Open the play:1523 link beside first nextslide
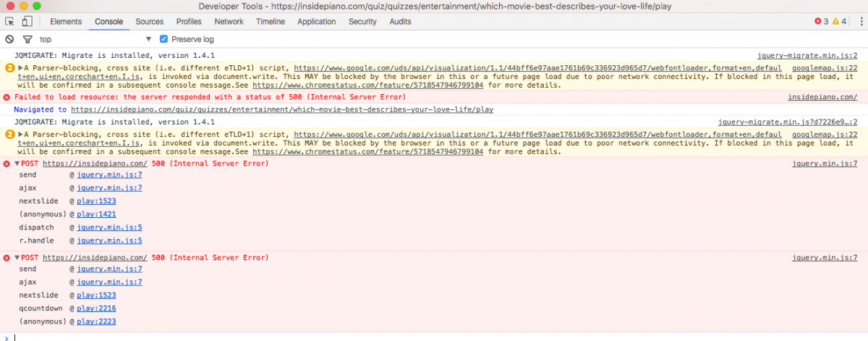The height and width of the screenshot is (341, 868). 96,201
